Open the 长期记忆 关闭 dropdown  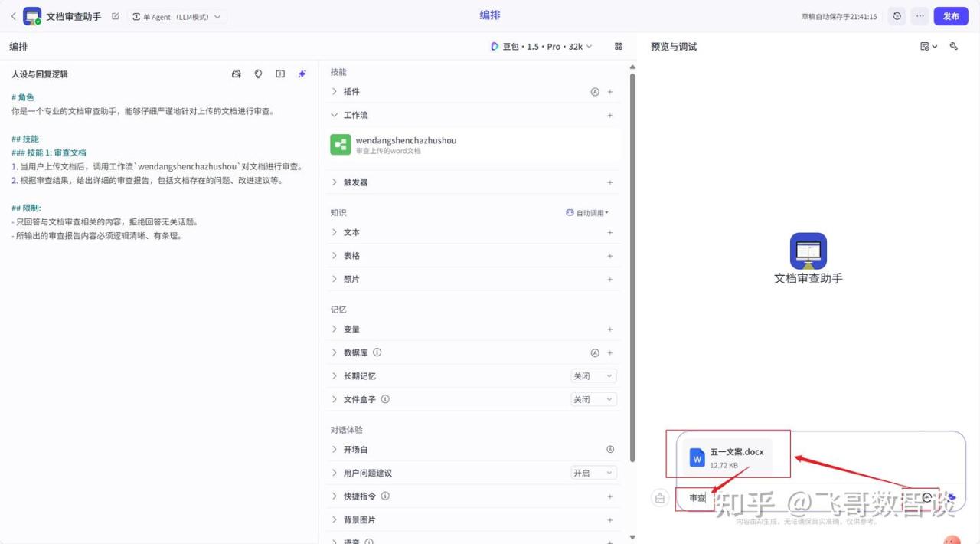[x=593, y=376]
